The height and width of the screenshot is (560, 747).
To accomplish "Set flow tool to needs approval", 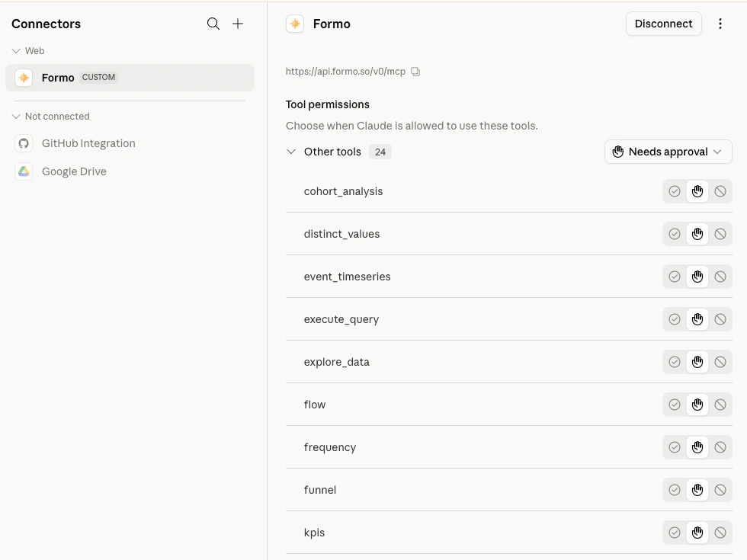I will pos(697,405).
